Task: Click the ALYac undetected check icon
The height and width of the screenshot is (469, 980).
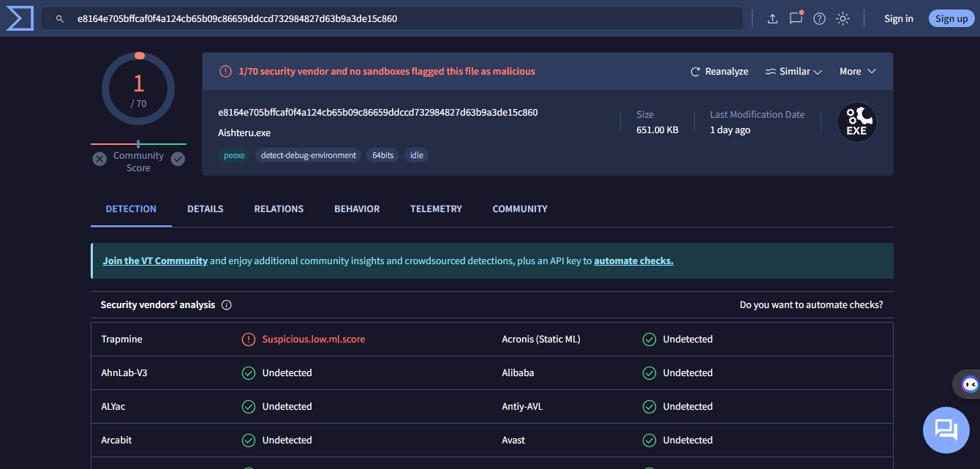Action: (x=249, y=407)
